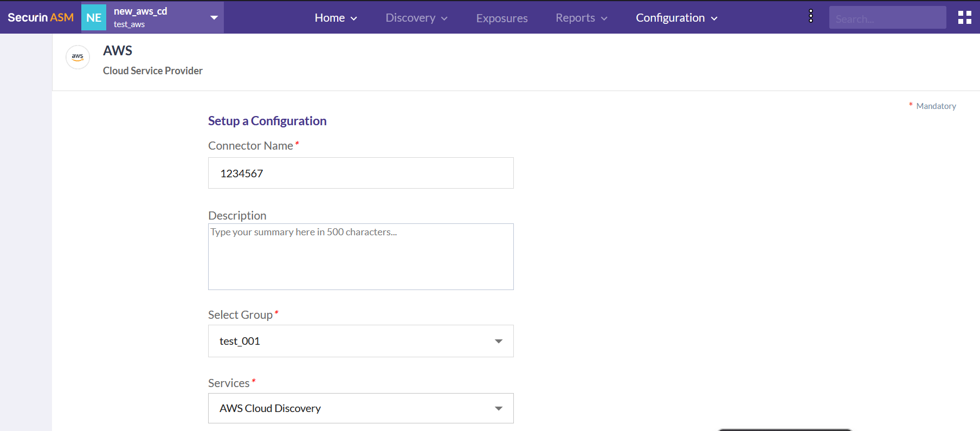Screen dimensions: 980x431
Task: Open the Select Group dropdown showing test_001
Action: click(361, 341)
